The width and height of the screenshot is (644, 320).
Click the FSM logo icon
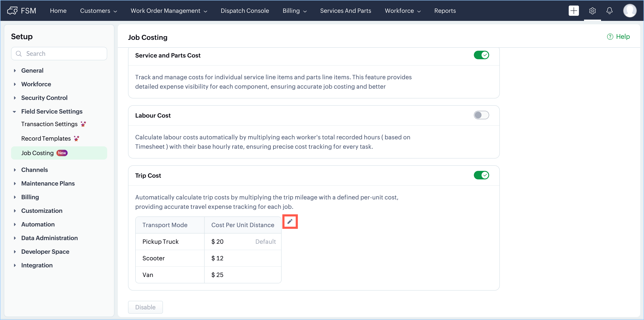tap(12, 11)
